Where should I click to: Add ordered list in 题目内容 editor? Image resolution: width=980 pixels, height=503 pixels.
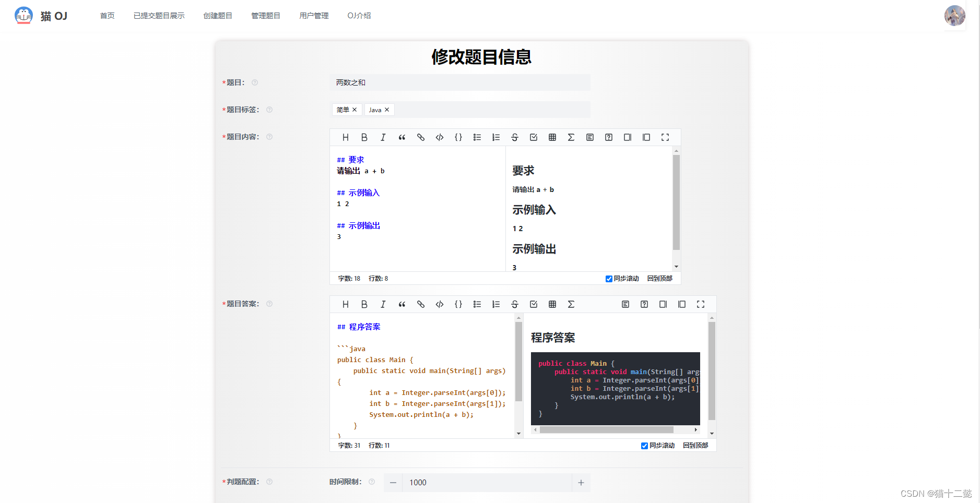pos(496,137)
